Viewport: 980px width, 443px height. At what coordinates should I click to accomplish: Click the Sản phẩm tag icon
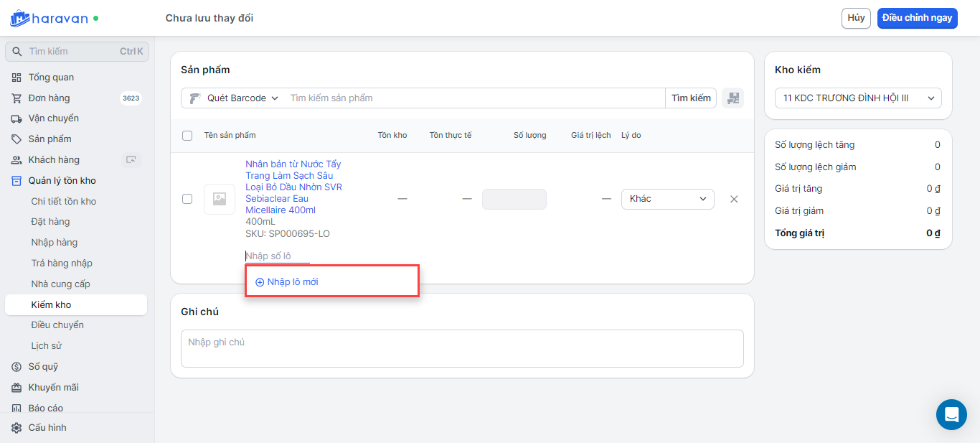click(17, 139)
